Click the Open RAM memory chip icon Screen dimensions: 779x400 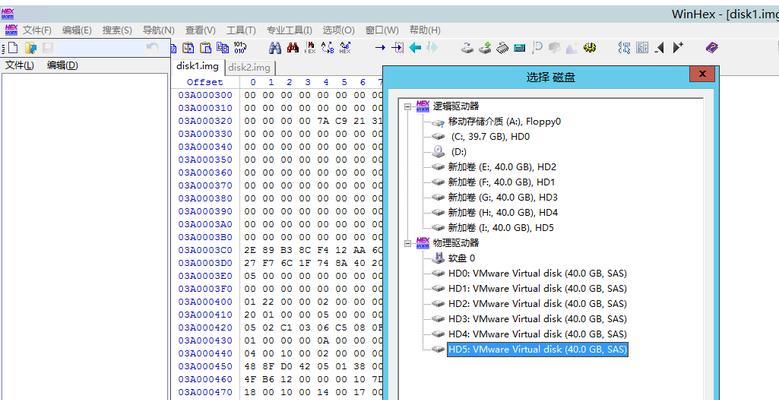[502, 48]
